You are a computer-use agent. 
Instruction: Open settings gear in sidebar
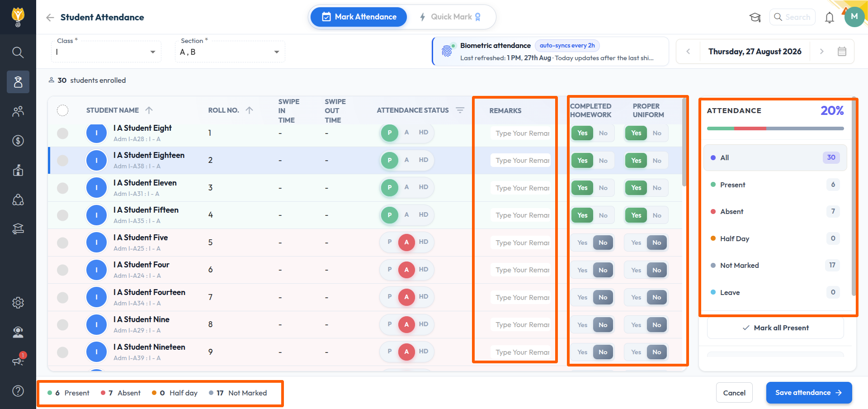(18, 303)
